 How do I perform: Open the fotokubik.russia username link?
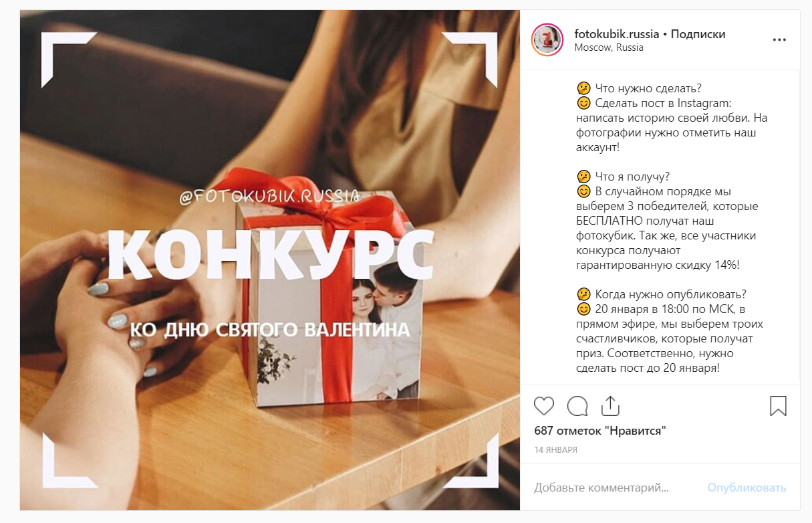(617, 34)
